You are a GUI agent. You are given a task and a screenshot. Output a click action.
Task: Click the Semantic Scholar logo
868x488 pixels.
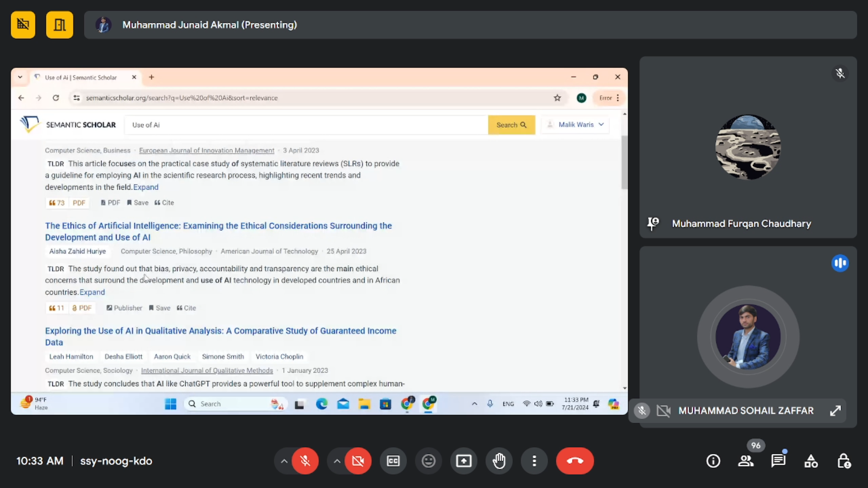click(x=68, y=124)
